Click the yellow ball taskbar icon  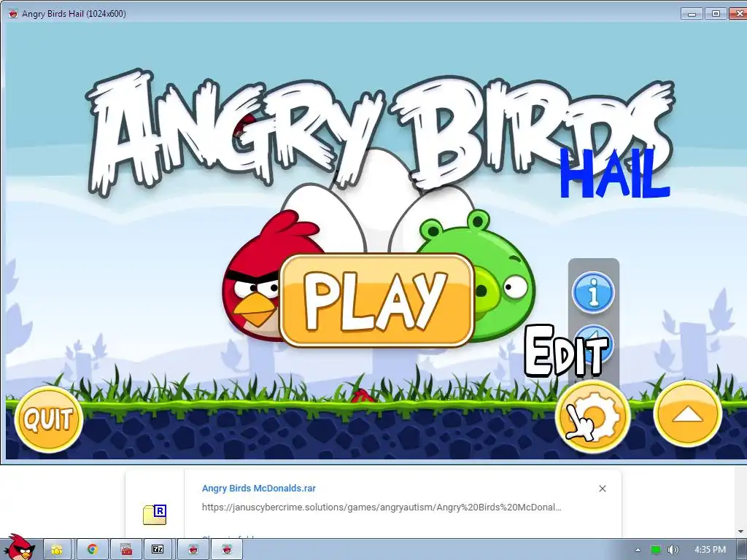click(x=57, y=550)
